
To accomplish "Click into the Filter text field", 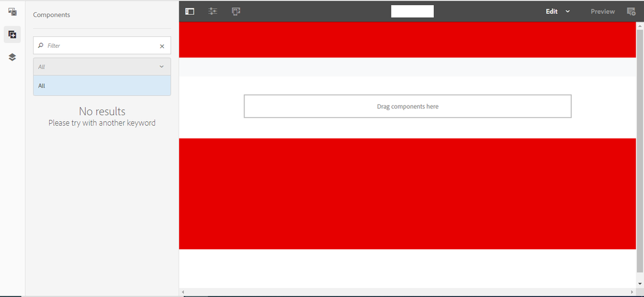I will 100,46.
